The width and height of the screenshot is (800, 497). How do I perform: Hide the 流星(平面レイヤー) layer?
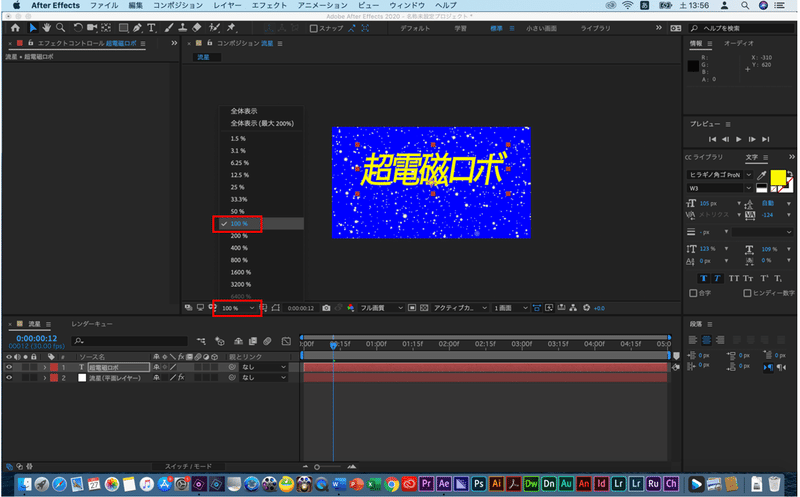pyautogui.click(x=9, y=378)
